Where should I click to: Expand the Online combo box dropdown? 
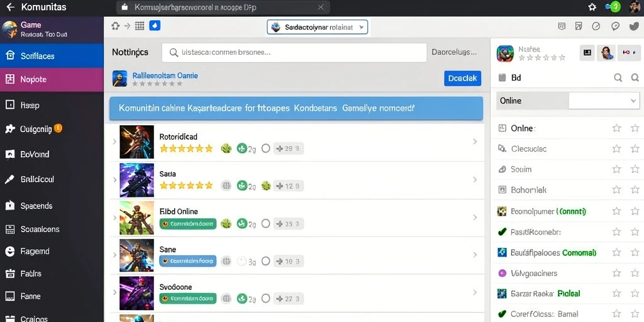tap(633, 101)
